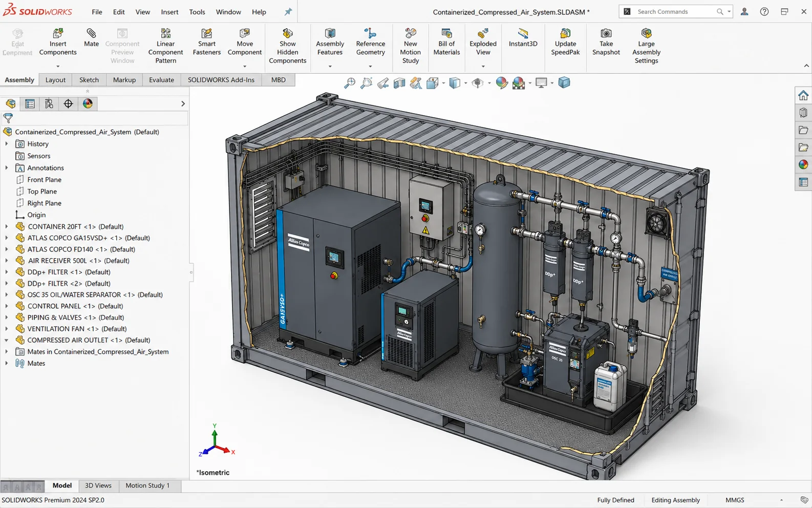The height and width of the screenshot is (508, 812).
Task: Expand the Annotations tree node
Action: click(x=7, y=167)
